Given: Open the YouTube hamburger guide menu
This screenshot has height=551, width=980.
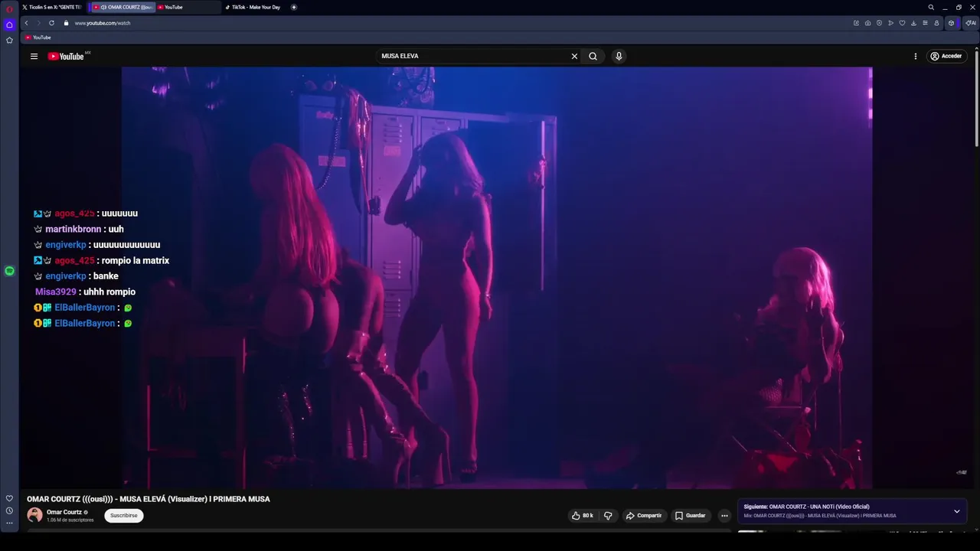Looking at the screenshot, I should tap(34, 56).
